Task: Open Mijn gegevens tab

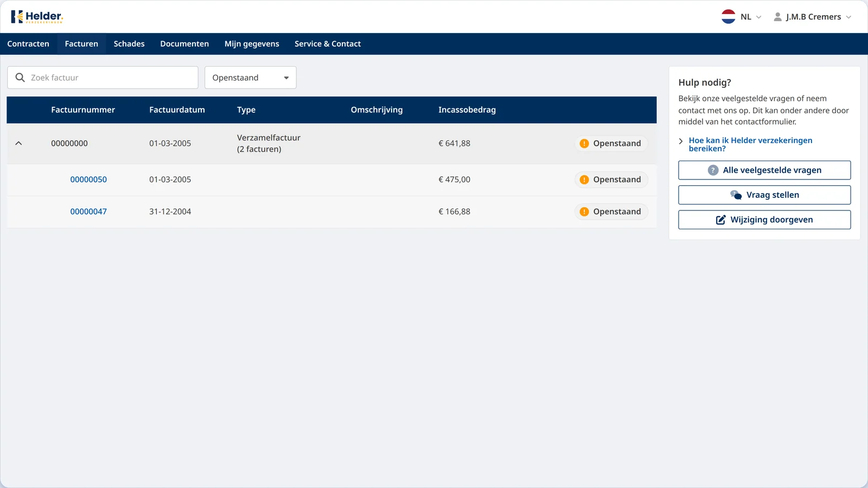Action: click(252, 44)
